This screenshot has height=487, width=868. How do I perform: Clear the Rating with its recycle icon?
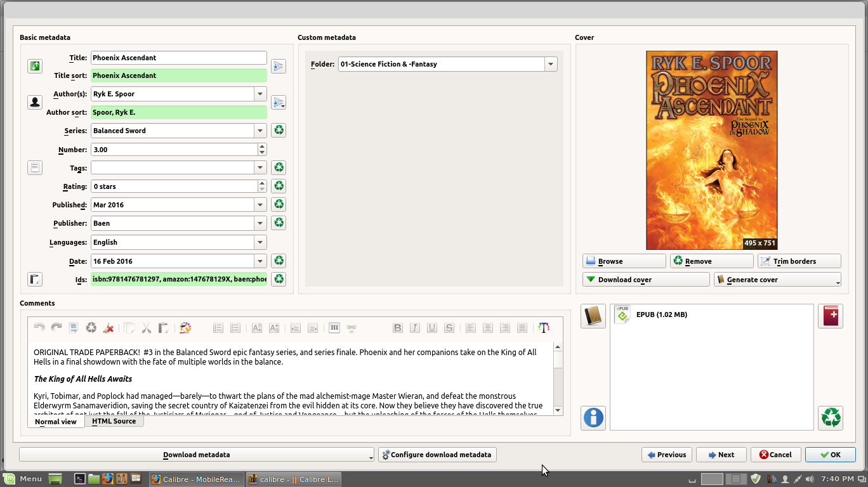279,186
